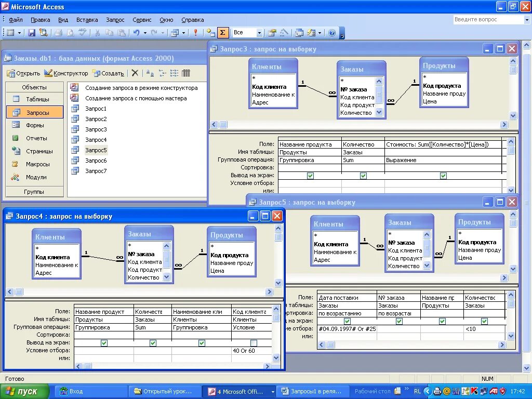The height and width of the screenshot is (399, 532).
Task: Expand the Undo dropdown arrow
Action: [145, 33]
